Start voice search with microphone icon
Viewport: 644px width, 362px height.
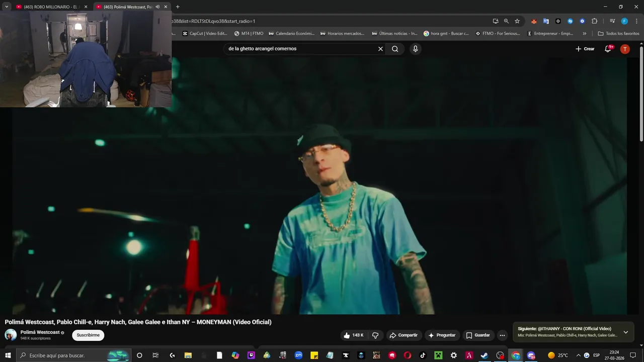415,49
